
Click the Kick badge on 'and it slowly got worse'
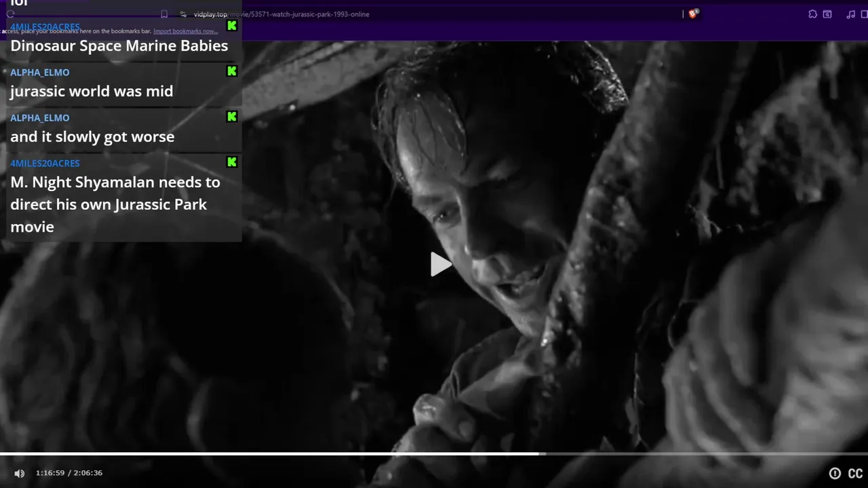coord(232,117)
